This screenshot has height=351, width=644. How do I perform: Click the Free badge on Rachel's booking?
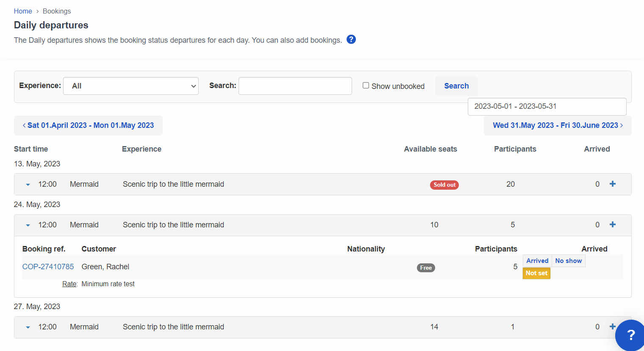coord(426,268)
